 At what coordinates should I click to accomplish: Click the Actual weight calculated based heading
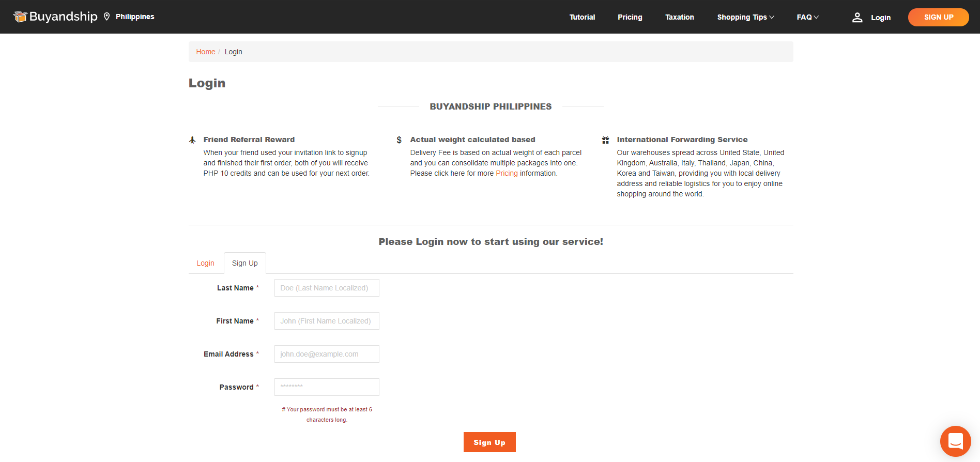click(x=472, y=140)
